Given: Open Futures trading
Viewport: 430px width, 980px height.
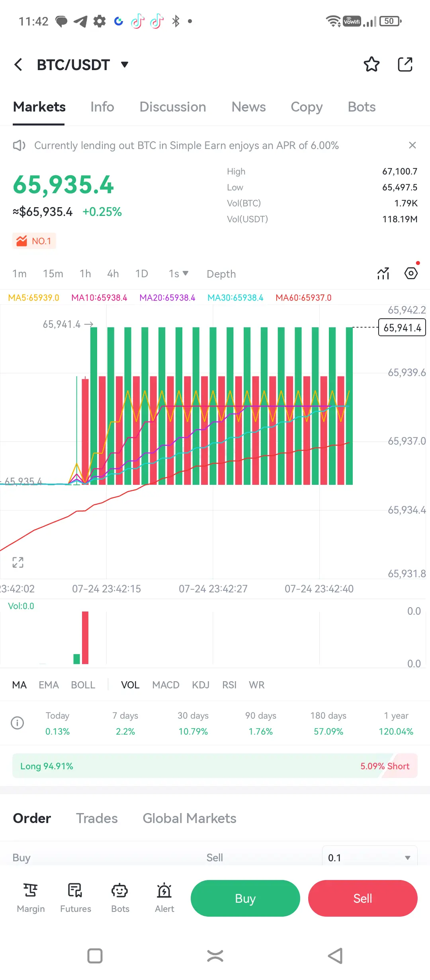Looking at the screenshot, I should (x=76, y=898).
